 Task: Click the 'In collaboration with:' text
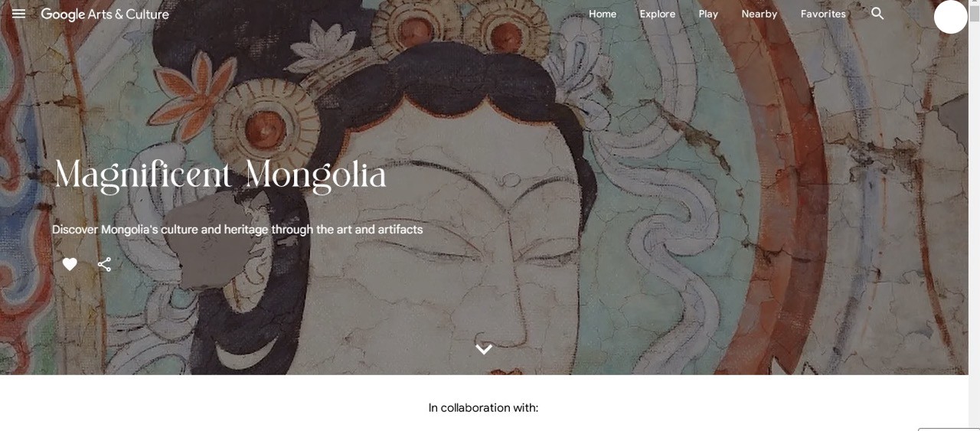click(483, 407)
